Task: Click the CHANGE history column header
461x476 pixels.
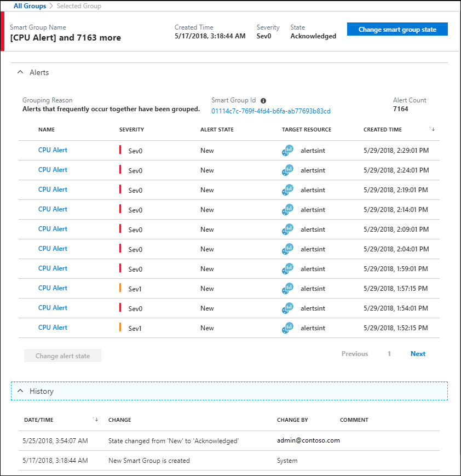Action: click(x=119, y=420)
